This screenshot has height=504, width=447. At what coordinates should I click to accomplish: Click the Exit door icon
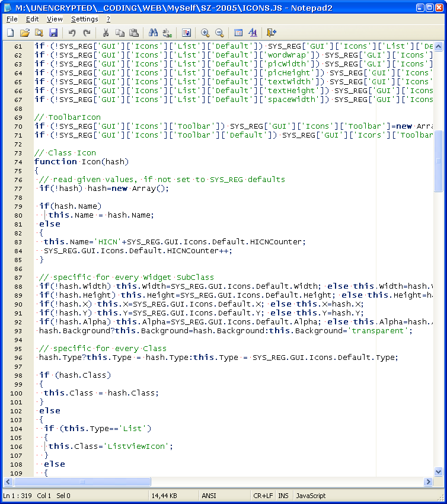tap(272, 33)
